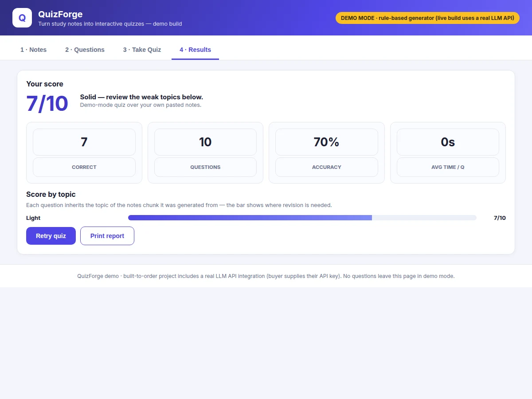
Task: Click the Retry quiz button
Action: [51, 236]
